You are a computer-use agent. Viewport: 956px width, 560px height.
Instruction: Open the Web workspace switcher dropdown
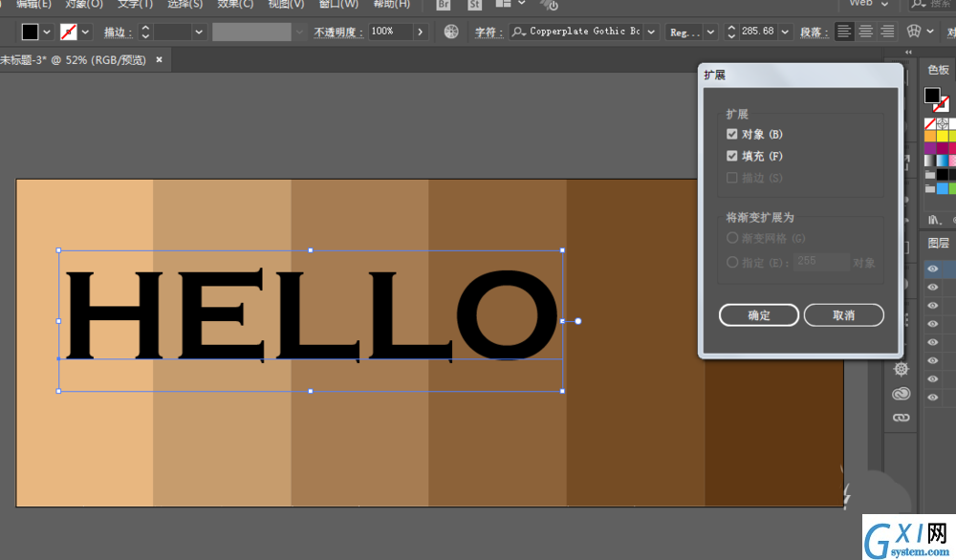[884, 4]
